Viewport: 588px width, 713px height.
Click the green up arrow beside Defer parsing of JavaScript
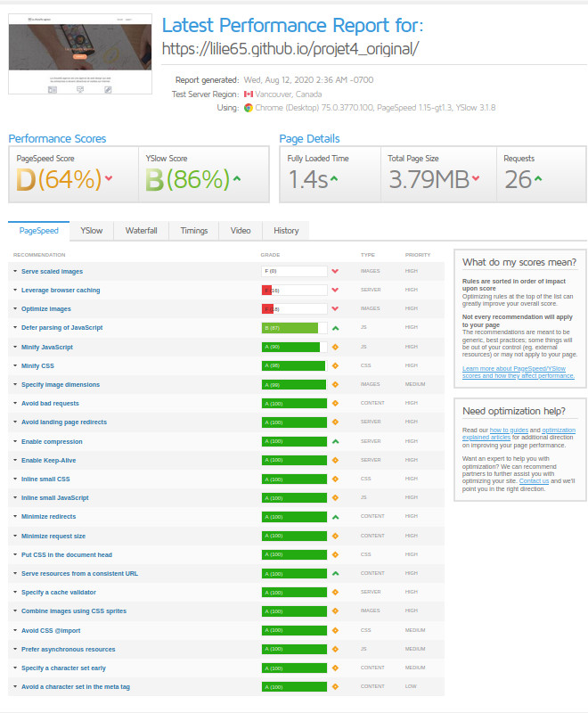[336, 328]
